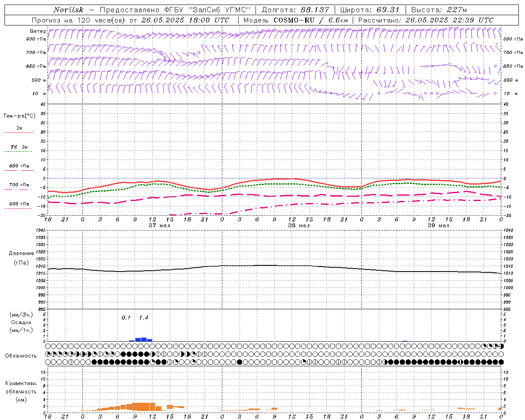Click the latitude value "Широта: 69.31"
The image size is (525, 420).
[x=370, y=10]
